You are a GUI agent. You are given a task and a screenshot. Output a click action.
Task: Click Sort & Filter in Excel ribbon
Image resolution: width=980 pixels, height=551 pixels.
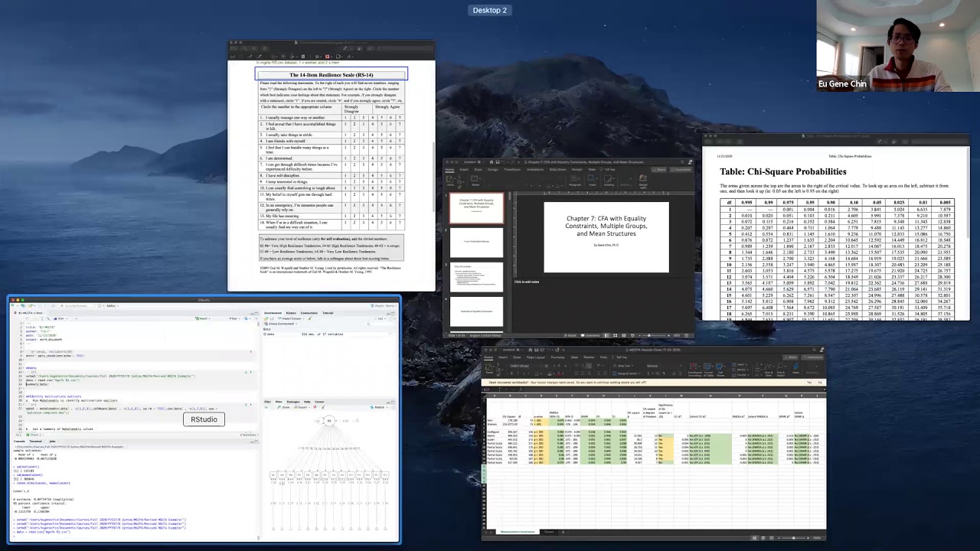(x=769, y=370)
